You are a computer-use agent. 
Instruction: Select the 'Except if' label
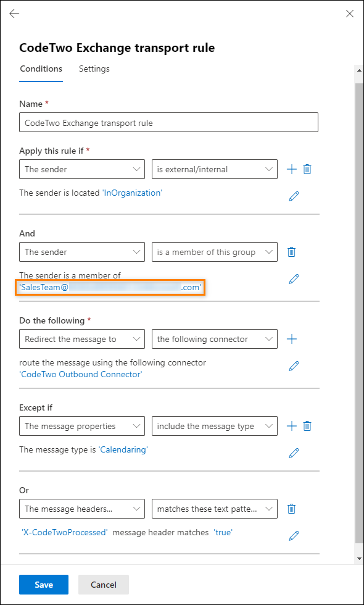(36, 407)
